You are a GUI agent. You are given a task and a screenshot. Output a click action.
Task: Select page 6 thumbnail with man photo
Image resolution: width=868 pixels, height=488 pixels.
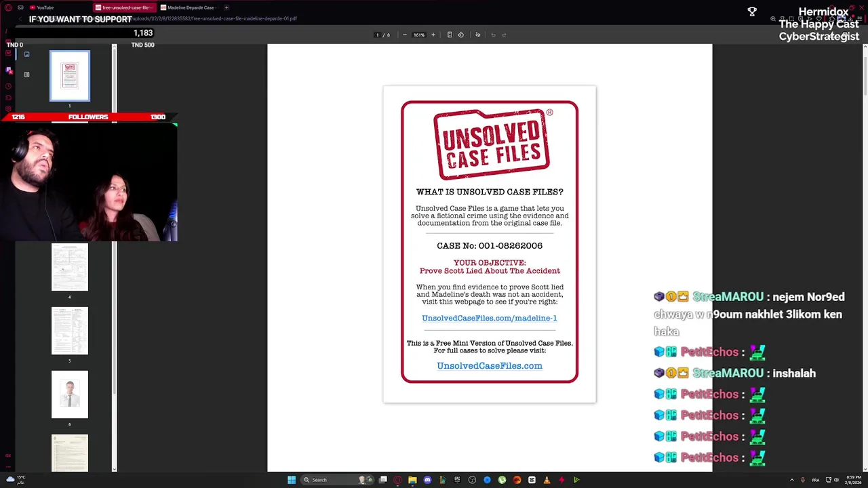coord(70,394)
